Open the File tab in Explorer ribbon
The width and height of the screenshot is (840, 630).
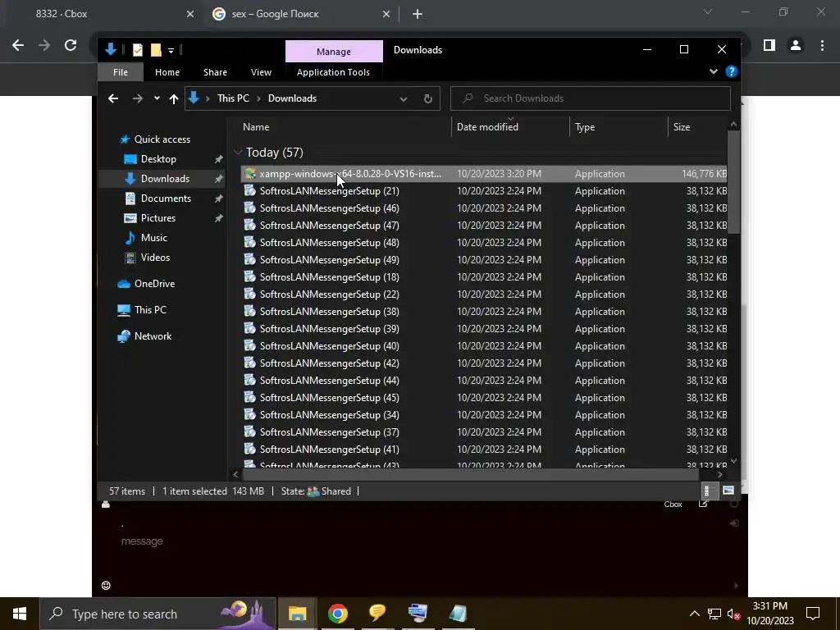pos(121,72)
